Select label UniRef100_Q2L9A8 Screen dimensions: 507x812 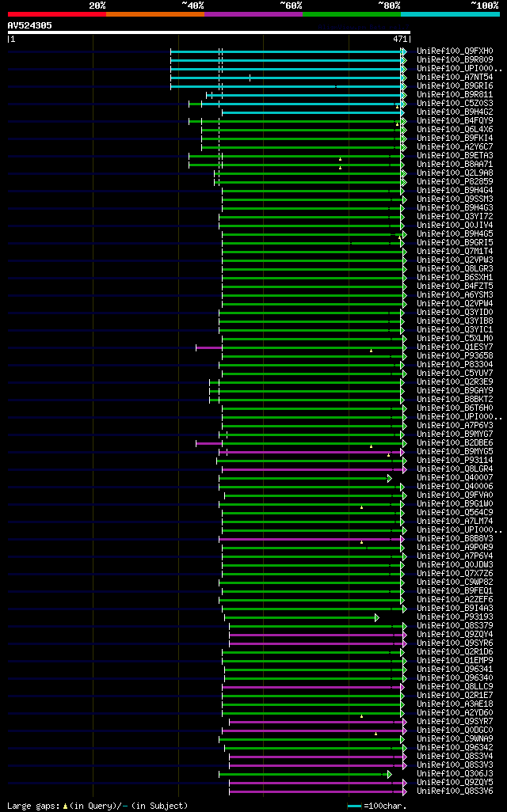point(455,173)
